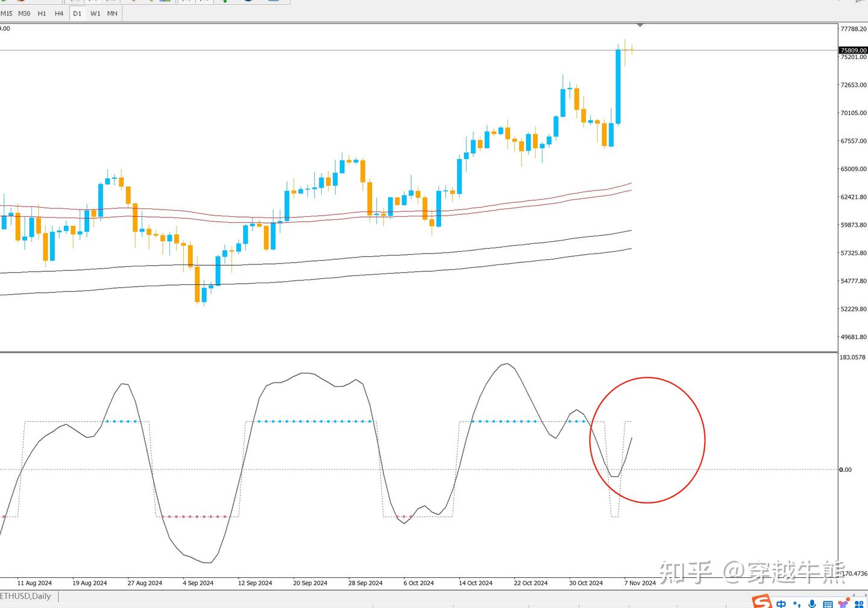The image size is (868, 608).
Task: Toggle the W1 weekly timeframe
Action: click(95, 13)
